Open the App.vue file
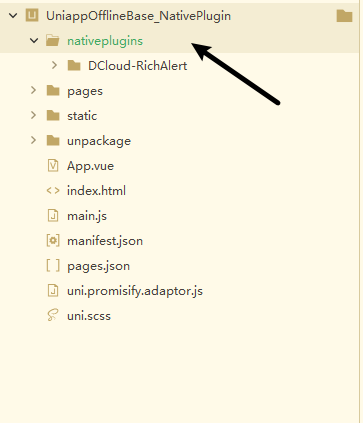The width and height of the screenshot is (363, 423). (x=90, y=166)
